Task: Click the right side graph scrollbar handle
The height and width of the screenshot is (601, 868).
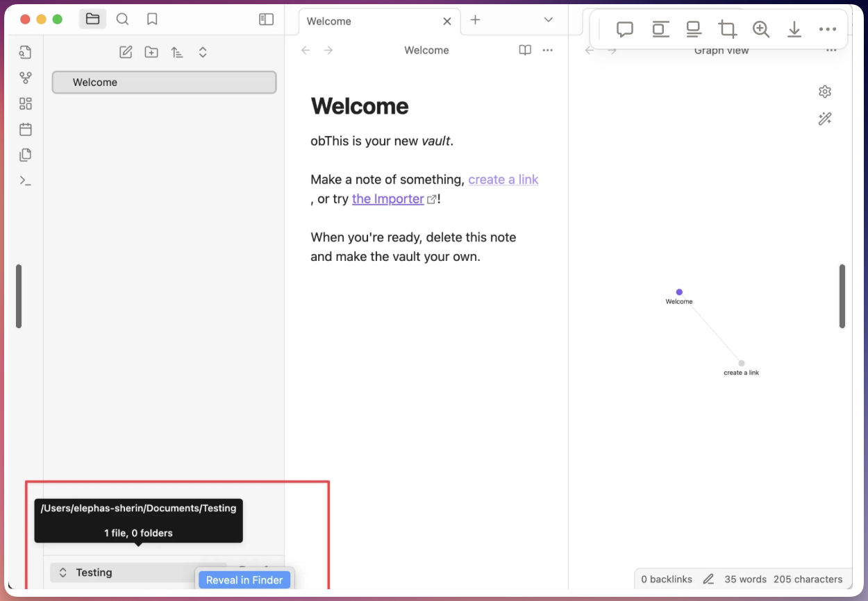Action: [842, 296]
